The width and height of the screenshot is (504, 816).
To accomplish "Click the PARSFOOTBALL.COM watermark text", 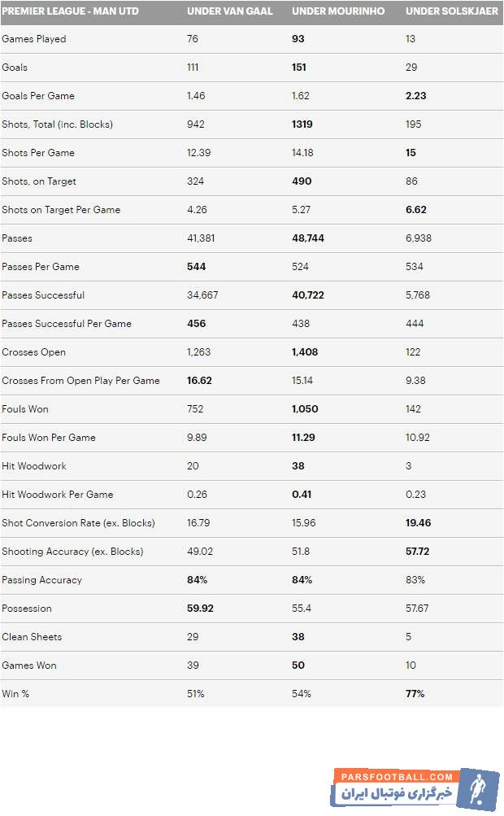I will [394, 777].
